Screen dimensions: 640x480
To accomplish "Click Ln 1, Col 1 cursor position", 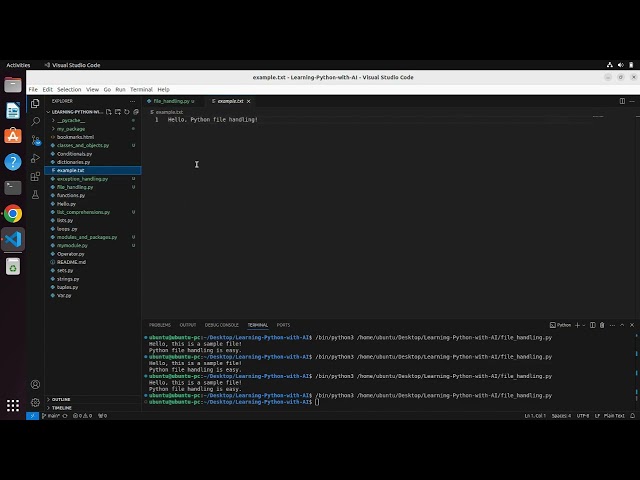I will coord(535,416).
